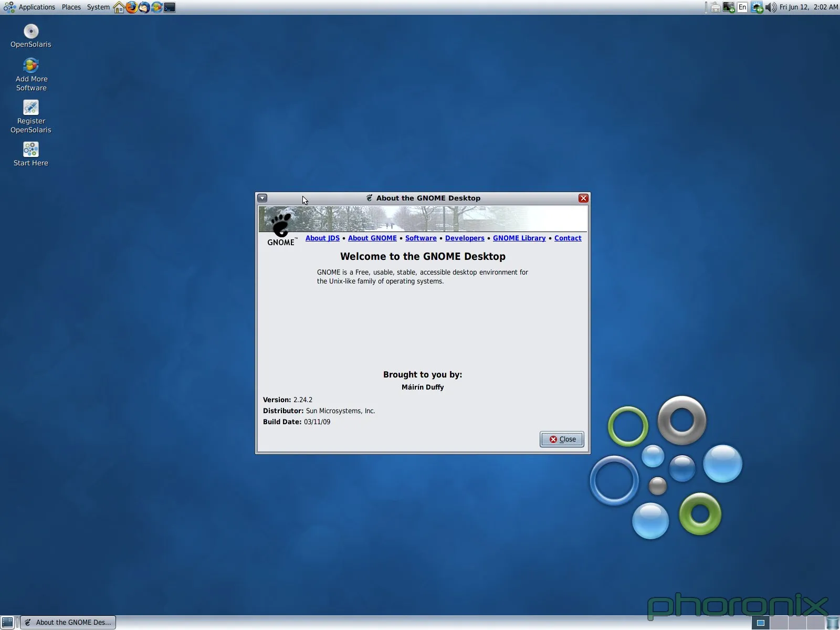
Task: Open the System menu
Action: pos(98,7)
